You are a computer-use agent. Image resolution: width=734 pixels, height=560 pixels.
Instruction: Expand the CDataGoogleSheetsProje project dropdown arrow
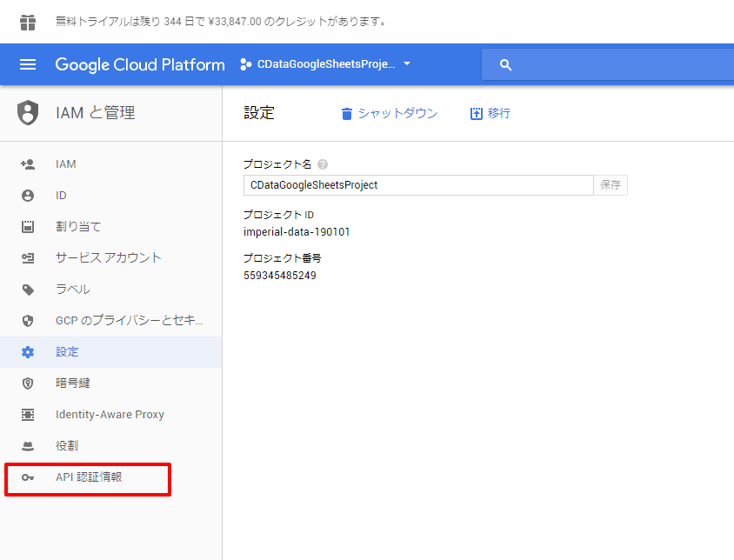coord(407,63)
